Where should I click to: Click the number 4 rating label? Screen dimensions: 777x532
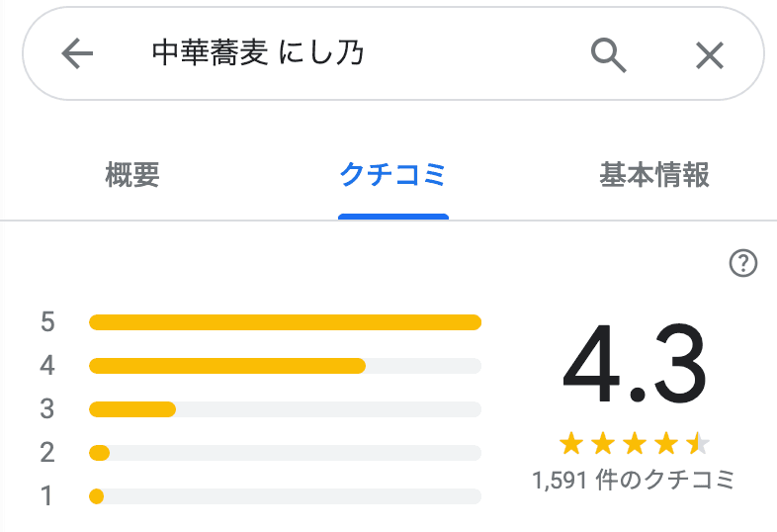pos(47,366)
